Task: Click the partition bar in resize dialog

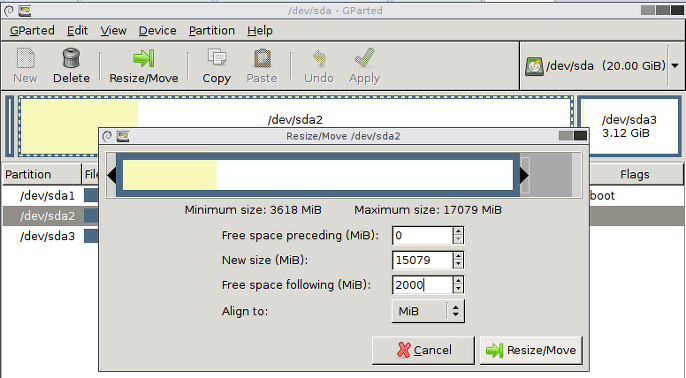Action: [x=318, y=175]
